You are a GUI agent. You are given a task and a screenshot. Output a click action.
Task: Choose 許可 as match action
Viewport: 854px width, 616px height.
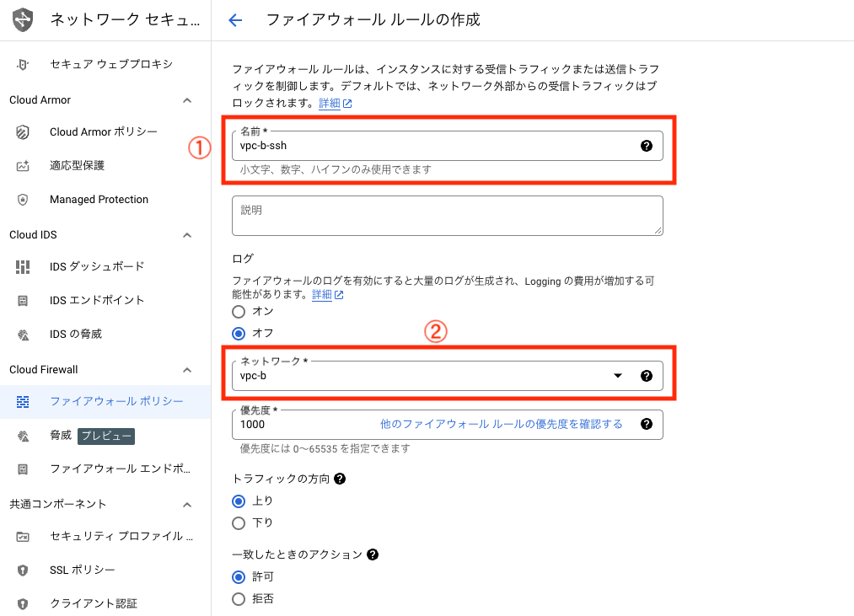coord(239,576)
